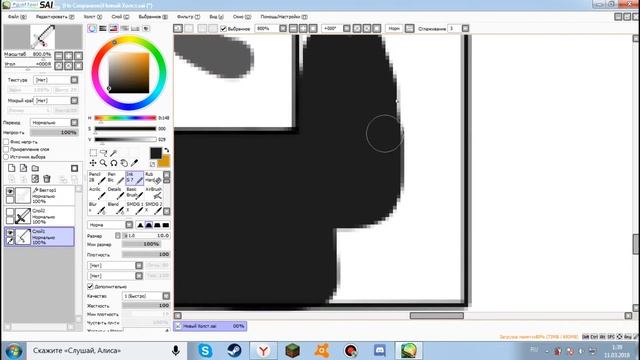Select the Pen brush tool
The height and width of the screenshot is (360, 640).
pyautogui.click(x=116, y=178)
